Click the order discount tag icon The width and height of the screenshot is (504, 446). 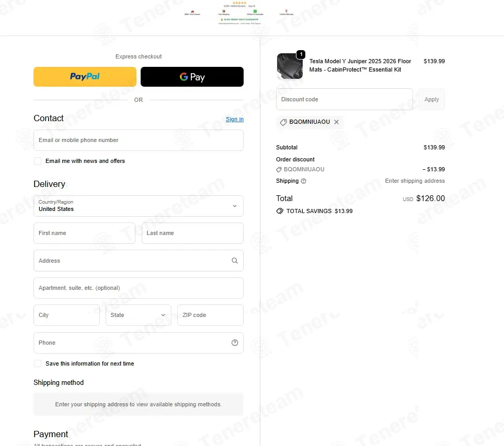coord(279,170)
